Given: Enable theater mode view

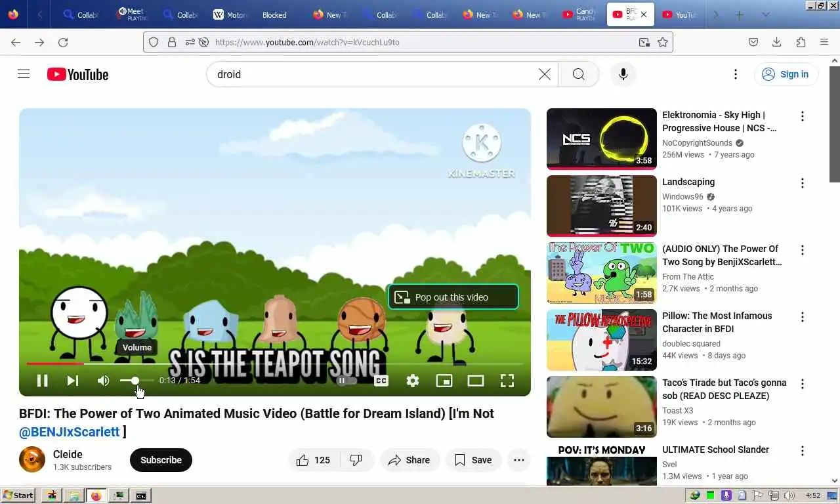Looking at the screenshot, I should click(476, 381).
